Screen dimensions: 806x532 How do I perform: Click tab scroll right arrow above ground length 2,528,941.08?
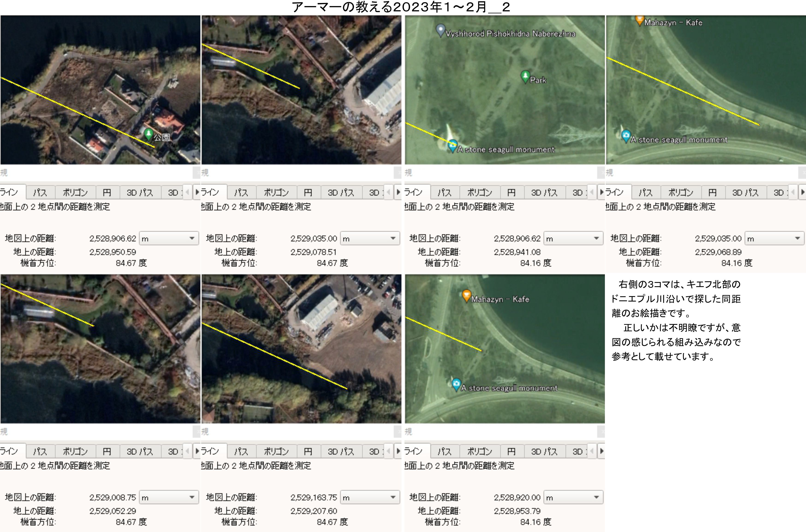601,192
